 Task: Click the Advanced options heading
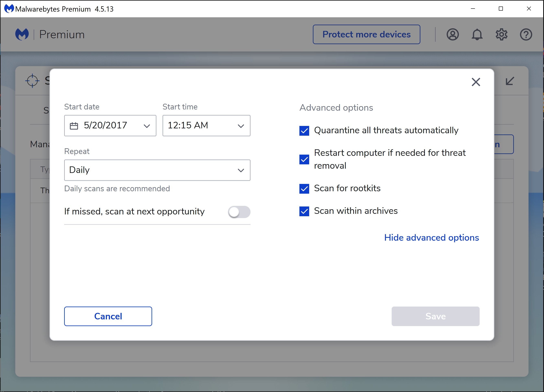(336, 108)
